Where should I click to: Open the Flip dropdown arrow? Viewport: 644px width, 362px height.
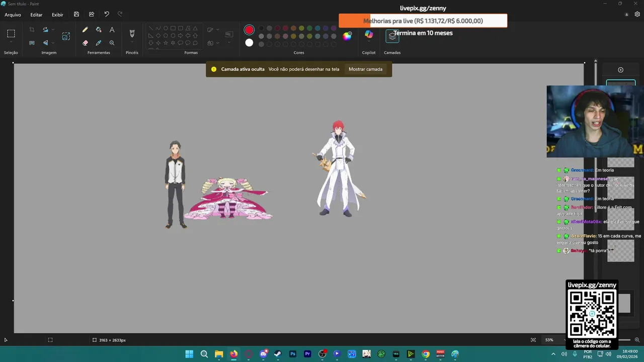[53, 43]
